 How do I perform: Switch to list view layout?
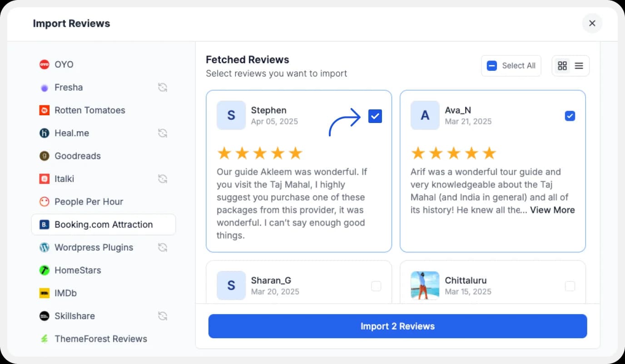pyautogui.click(x=579, y=65)
